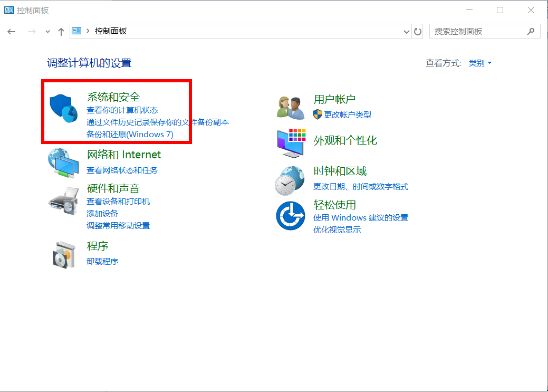
Task: Click the 添加设备 link
Action: [x=102, y=213]
